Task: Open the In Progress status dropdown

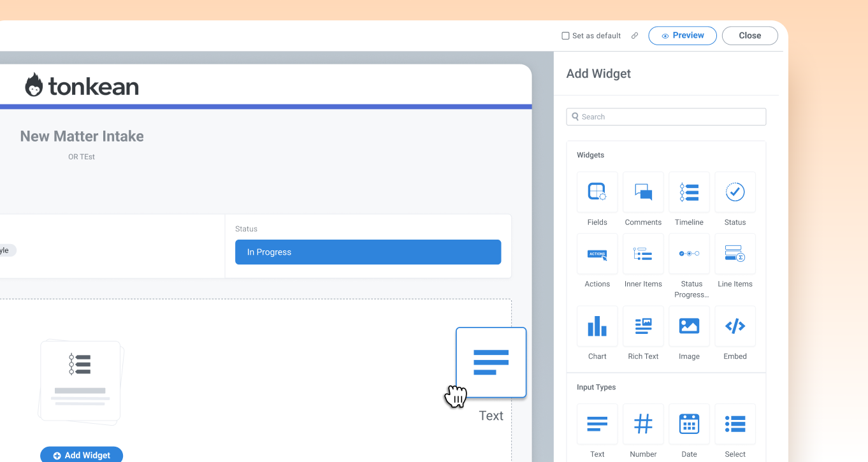Action: (x=368, y=252)
